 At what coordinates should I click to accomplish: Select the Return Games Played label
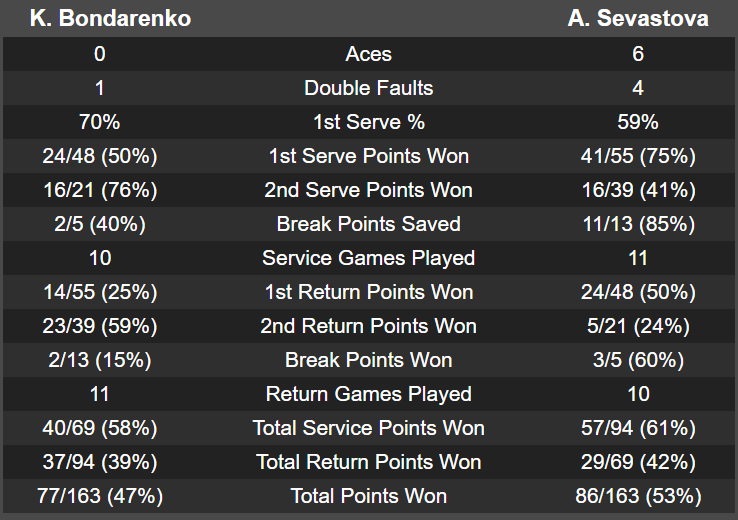pos(368,394)
